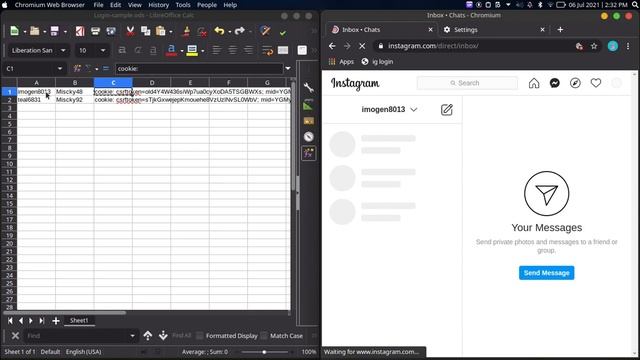Paste from the clipboard icon in Calc
This screenshot has width=640, height=360.
[161, 31]
